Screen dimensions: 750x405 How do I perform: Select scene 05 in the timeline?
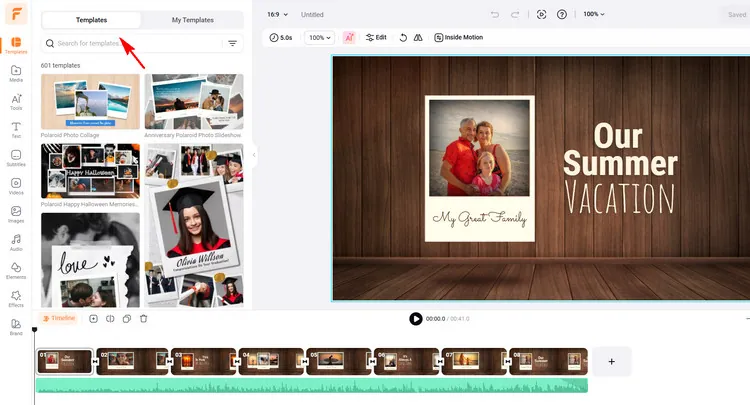(338, 361)
